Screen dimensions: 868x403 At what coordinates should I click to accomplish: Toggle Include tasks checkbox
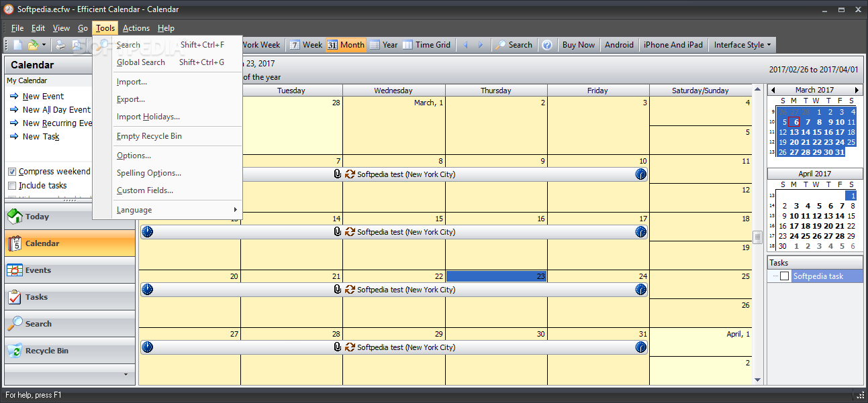12,186
